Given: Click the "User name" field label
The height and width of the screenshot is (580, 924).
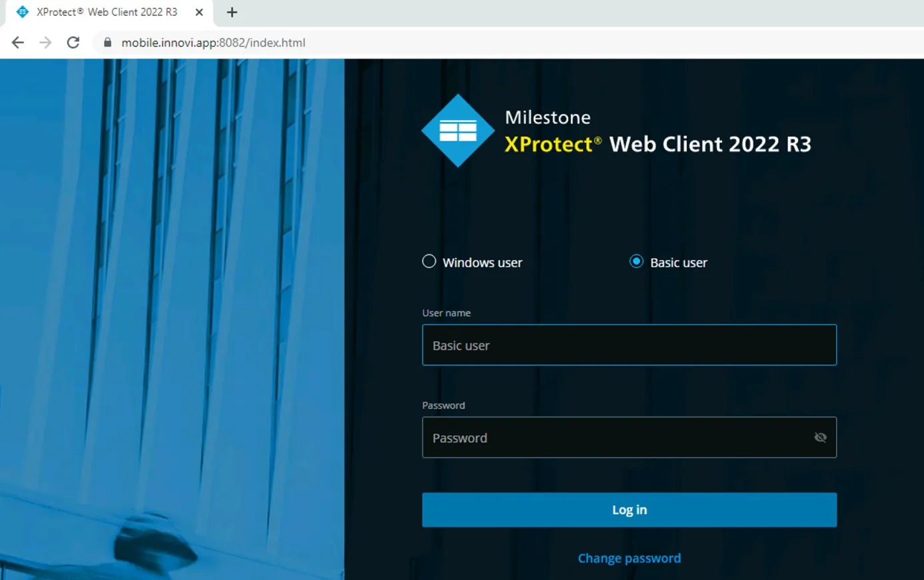Looking at the screenshot, I should [x=446, y=313].
